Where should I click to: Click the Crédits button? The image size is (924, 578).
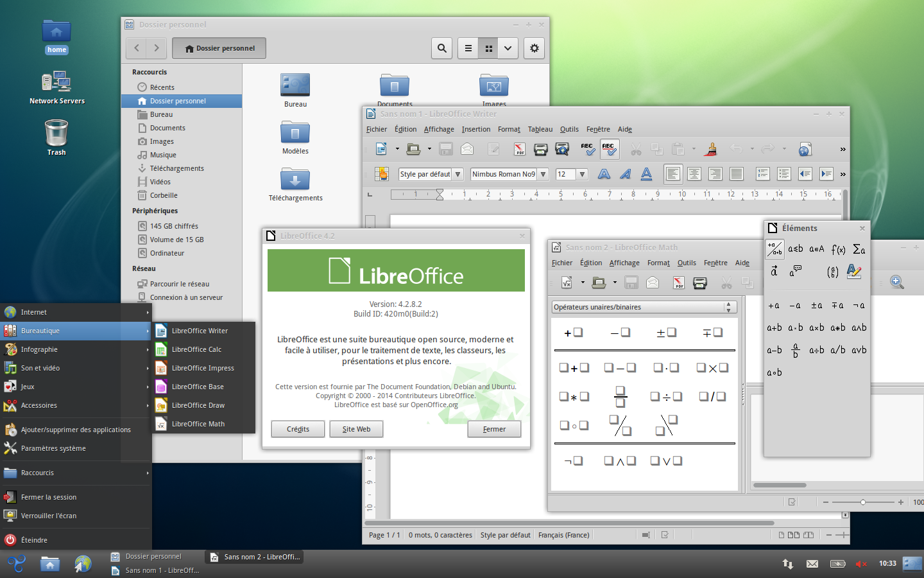[298, 429]
